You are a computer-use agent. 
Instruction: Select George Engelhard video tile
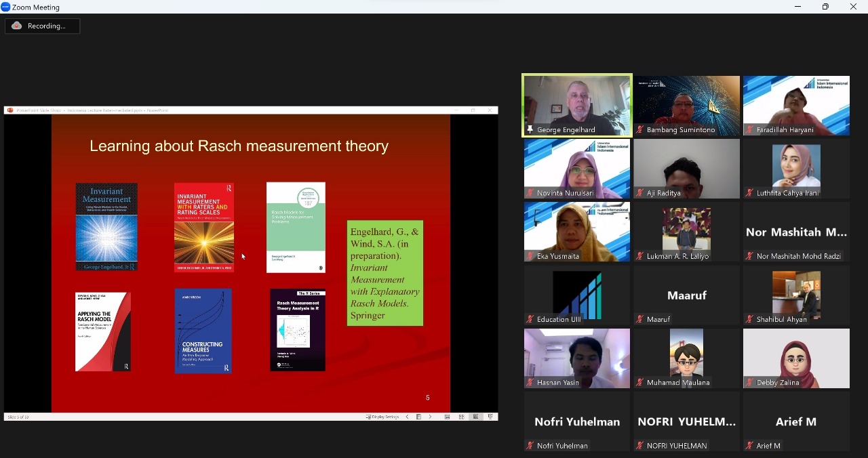click(x=577, y=105)
